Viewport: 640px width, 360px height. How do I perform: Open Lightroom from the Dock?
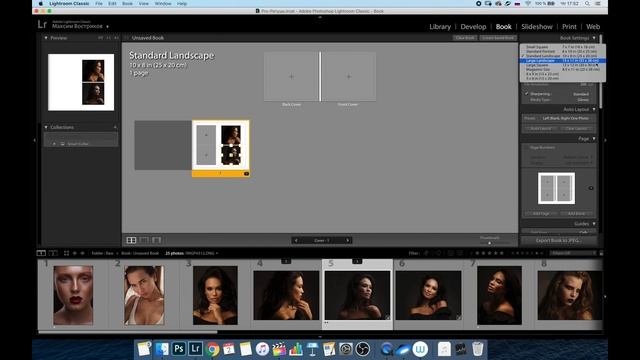(196, 349)
